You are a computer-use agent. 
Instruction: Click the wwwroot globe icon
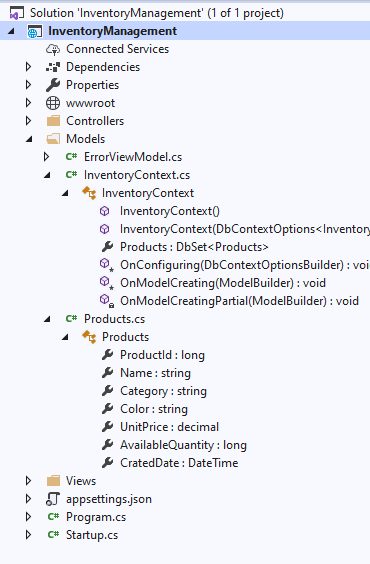pos(53,103)
